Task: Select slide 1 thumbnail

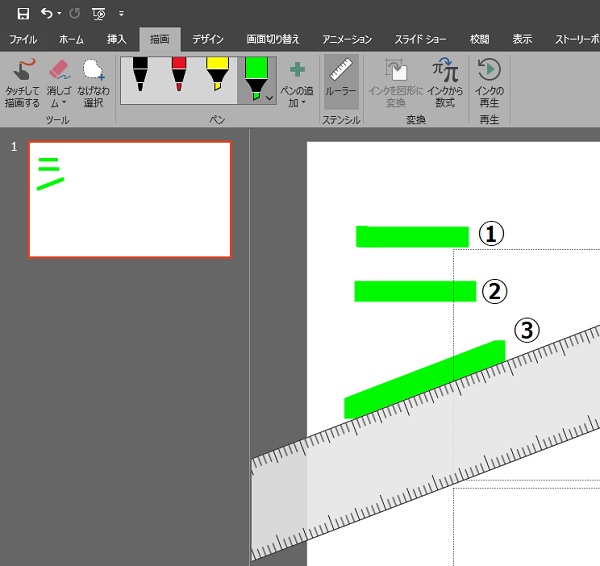Action: [x=130, y=199]
